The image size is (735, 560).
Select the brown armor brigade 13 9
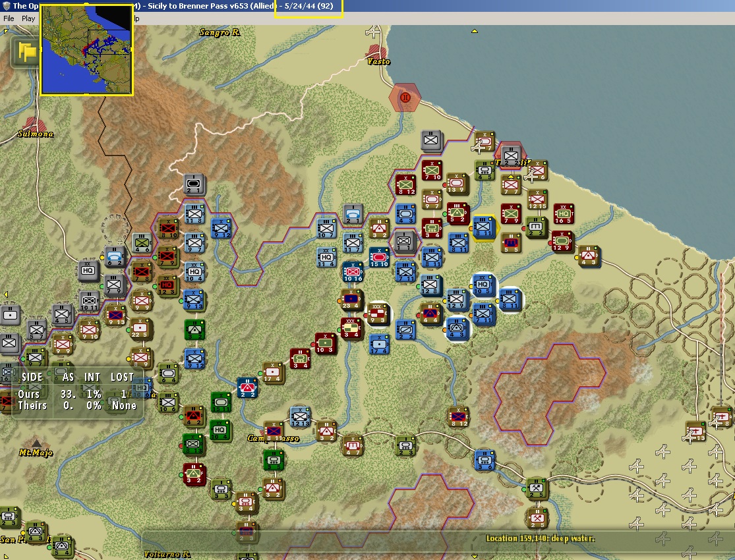click(x=456, y=184)
